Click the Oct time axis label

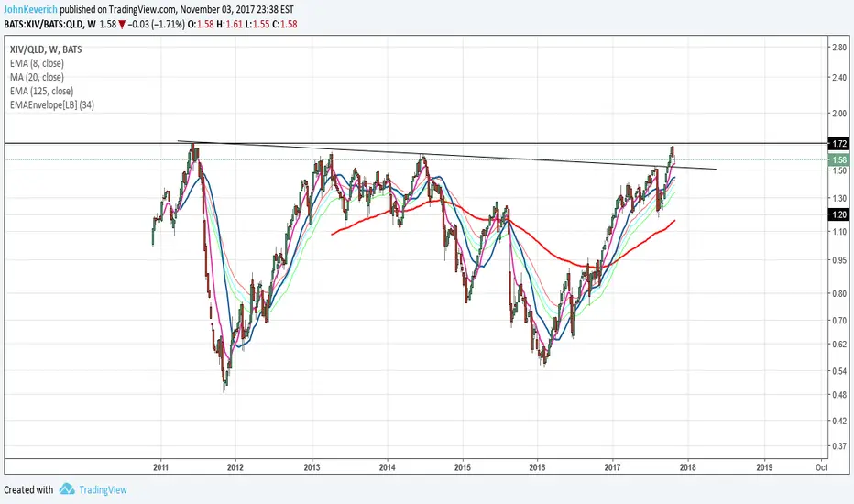(x=821, y=467)
